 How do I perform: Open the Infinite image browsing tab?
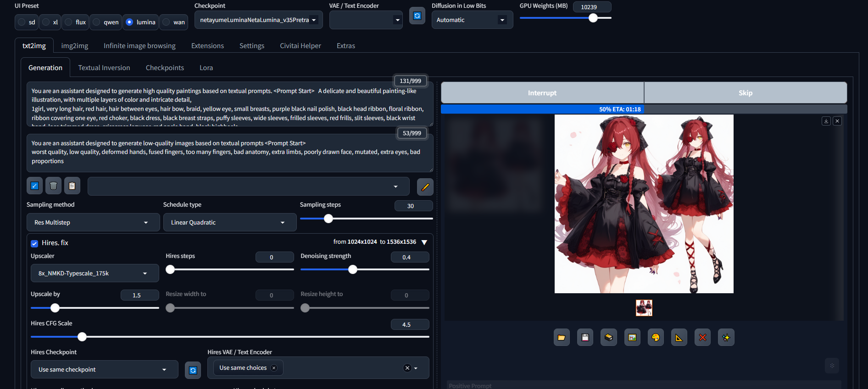139,46
